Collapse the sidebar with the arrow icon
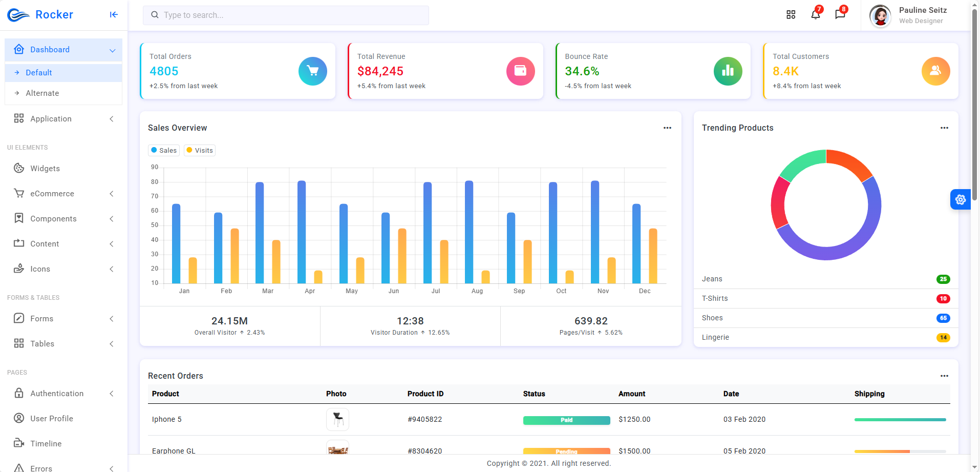 pyautogui.click(x=114, y=14)
